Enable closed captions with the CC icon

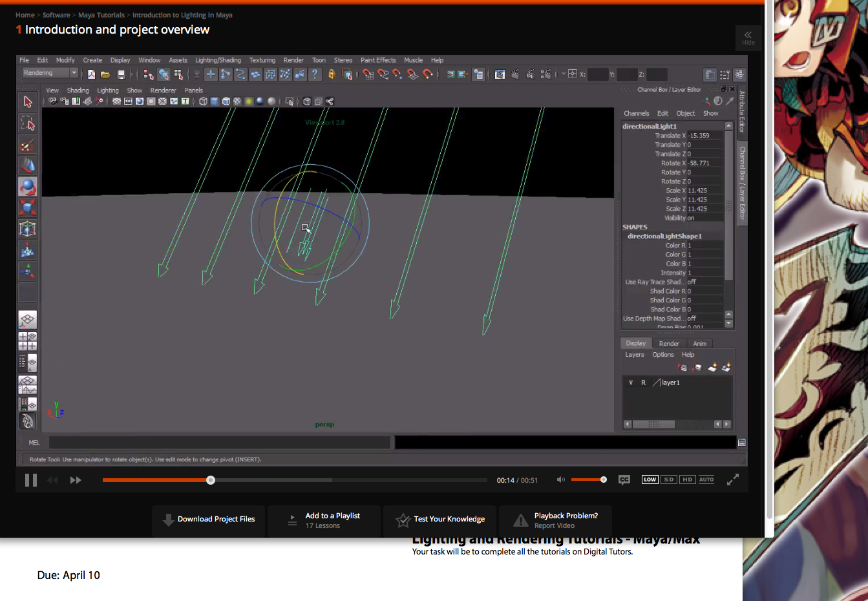624,480
